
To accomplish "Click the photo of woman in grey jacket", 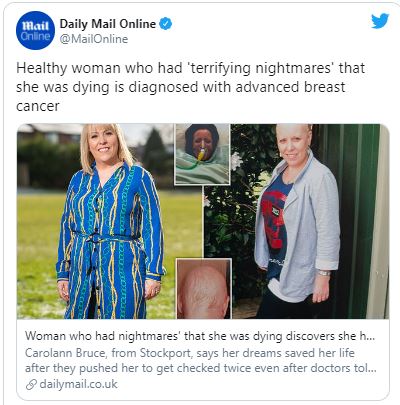I will (297, 221).
